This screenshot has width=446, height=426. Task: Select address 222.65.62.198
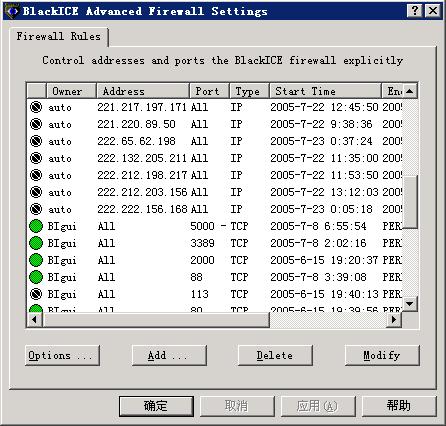point(136,141)
